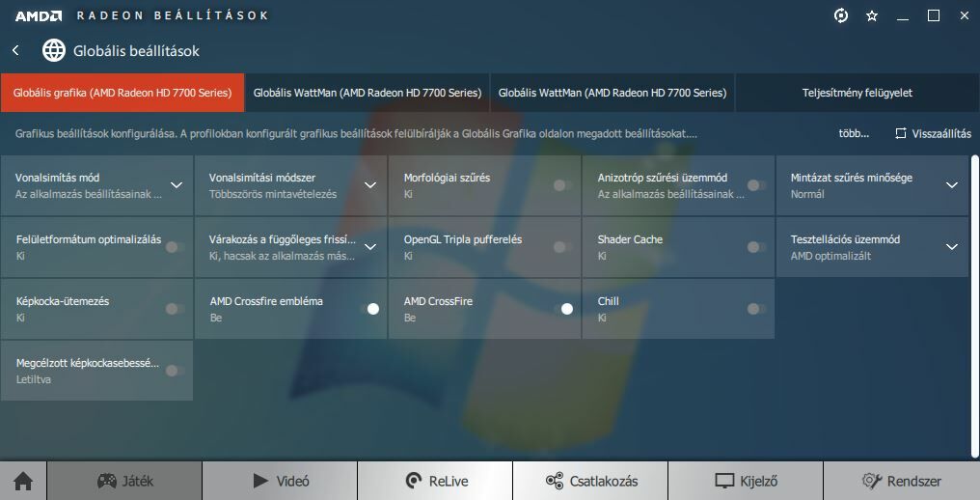The height and width of the screenshot is (500, 980).
Task: Open the Rendszer section label
Action: [914, 482]
